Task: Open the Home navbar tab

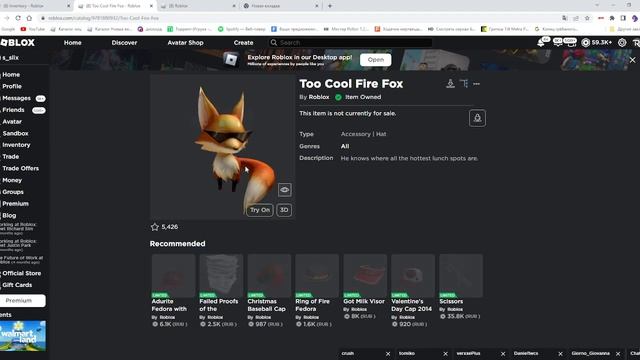Action: [73, 42]
